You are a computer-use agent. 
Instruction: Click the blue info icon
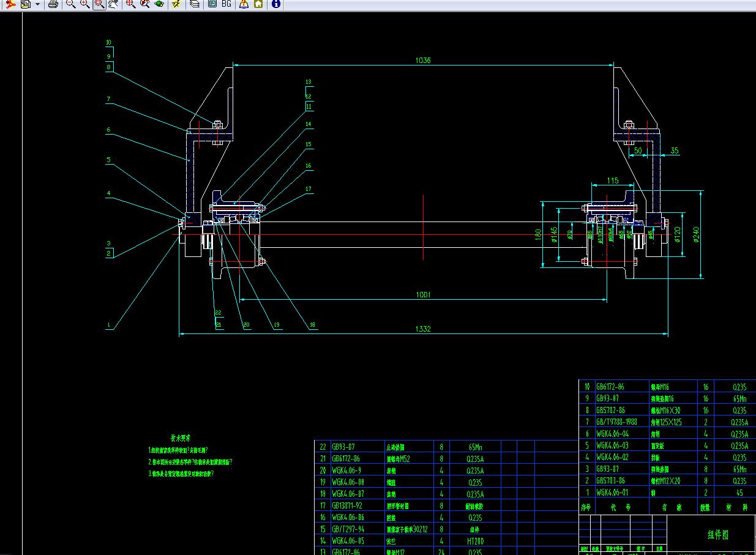[x=275, y=4]
